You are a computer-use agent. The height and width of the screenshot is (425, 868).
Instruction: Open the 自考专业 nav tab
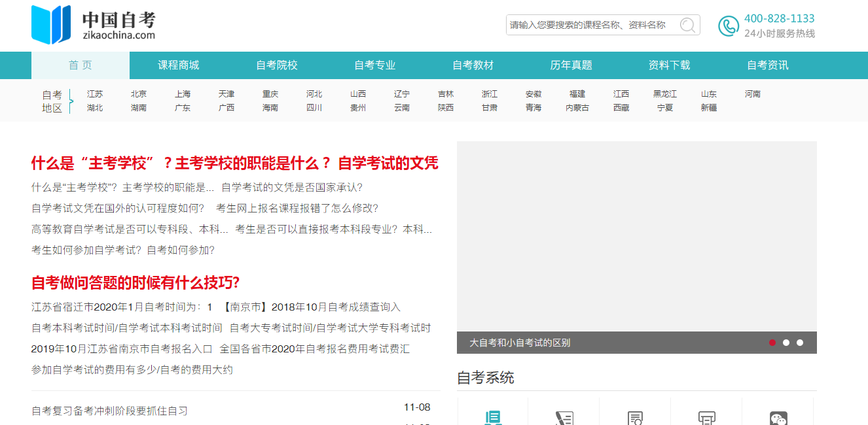pos(375,65)
